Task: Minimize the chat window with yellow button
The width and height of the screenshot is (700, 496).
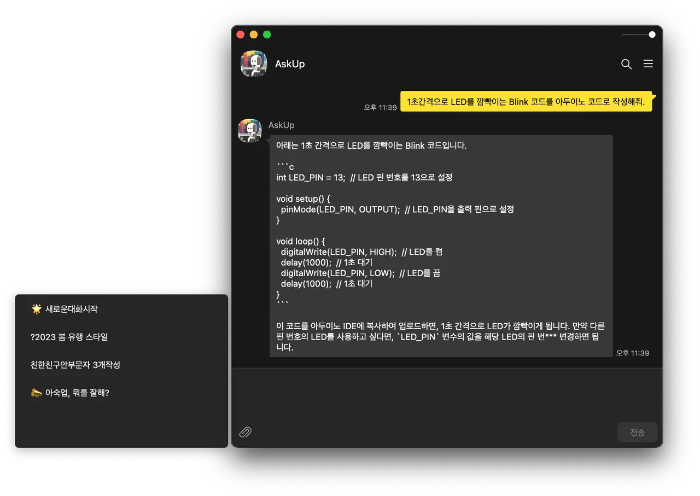Action: (254, 35)
